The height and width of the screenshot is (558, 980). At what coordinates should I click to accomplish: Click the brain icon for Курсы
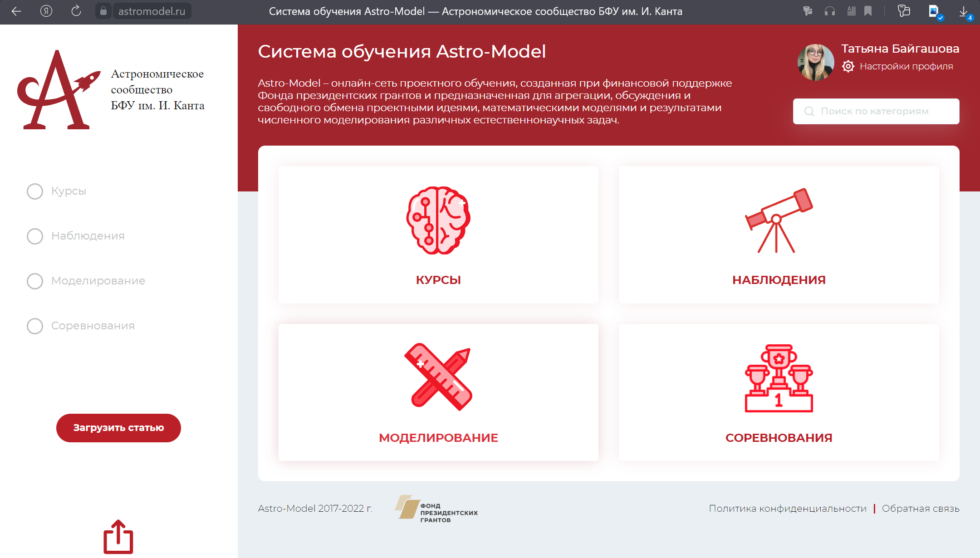438,220
